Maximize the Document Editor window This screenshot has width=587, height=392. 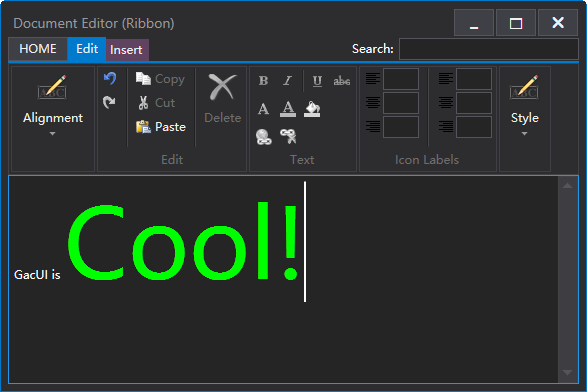coord(516,23)
